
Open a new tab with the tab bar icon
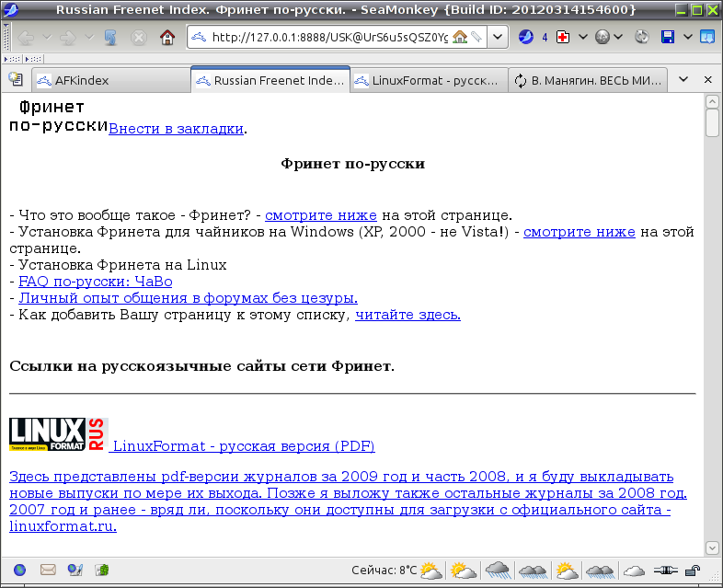[x=16, y=79]
